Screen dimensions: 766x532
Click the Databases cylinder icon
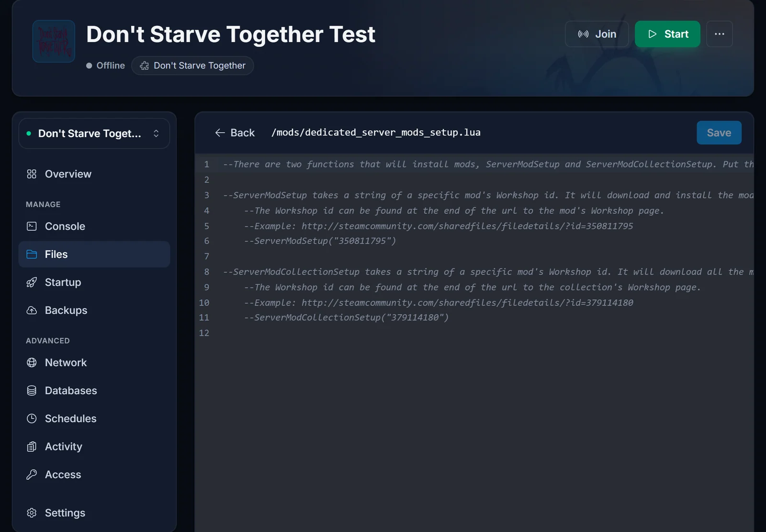click(x=32, y=391)
